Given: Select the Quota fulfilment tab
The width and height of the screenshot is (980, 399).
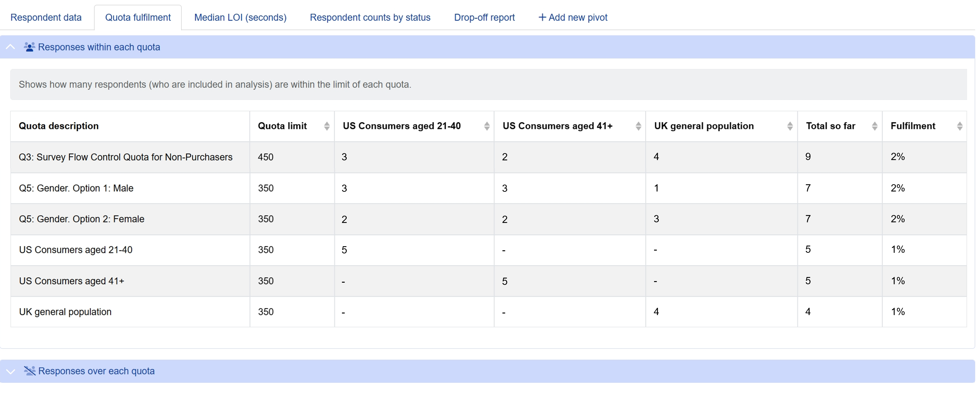Looking at the screenshot, I should click(x=138, y=18).
